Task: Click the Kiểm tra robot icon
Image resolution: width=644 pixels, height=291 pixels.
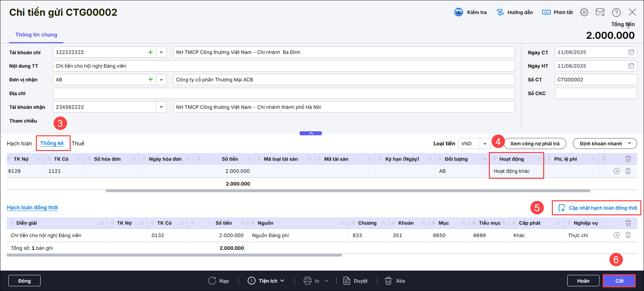Action: pos(458,12)
